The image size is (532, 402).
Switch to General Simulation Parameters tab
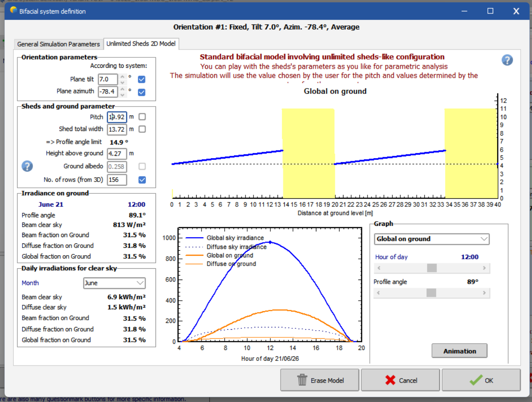(x=58, y=44)
